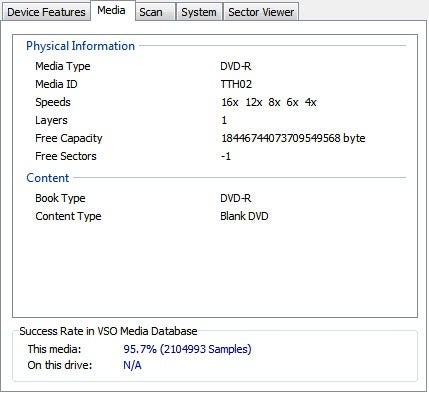Click the N/A value for this drive
429x393 pixels.
pos(132,365)
